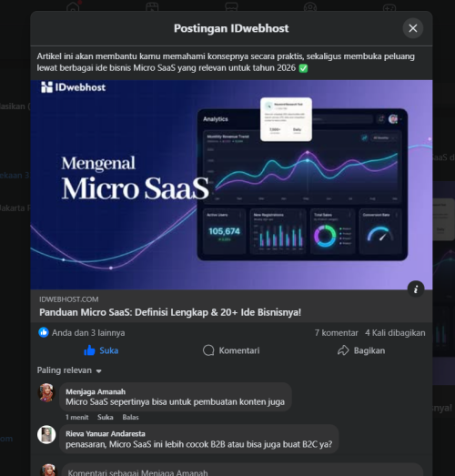Open the Mengenal Micro SaaS article image
The height and width of the screenshot is (476, 455).
coord(231,185)
